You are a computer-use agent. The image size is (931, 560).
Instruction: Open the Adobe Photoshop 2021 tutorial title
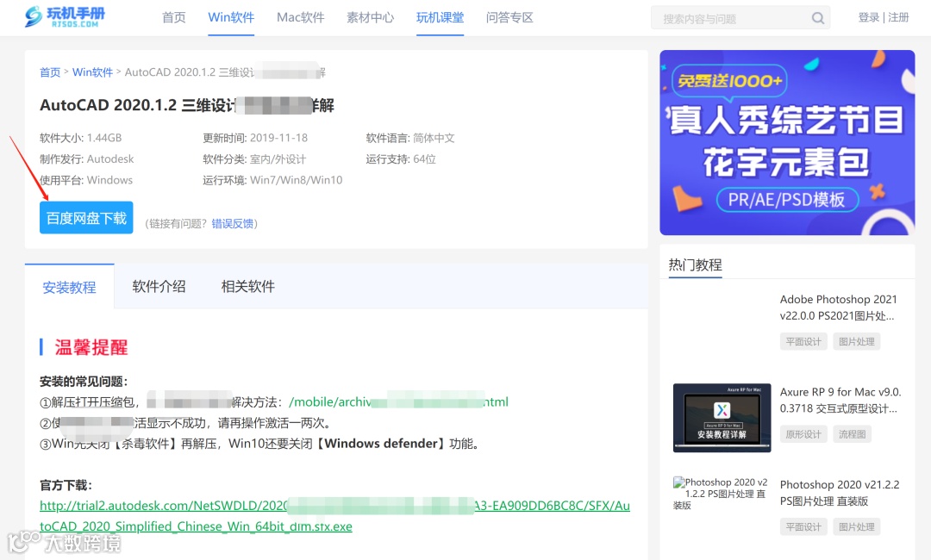point(839,308)
